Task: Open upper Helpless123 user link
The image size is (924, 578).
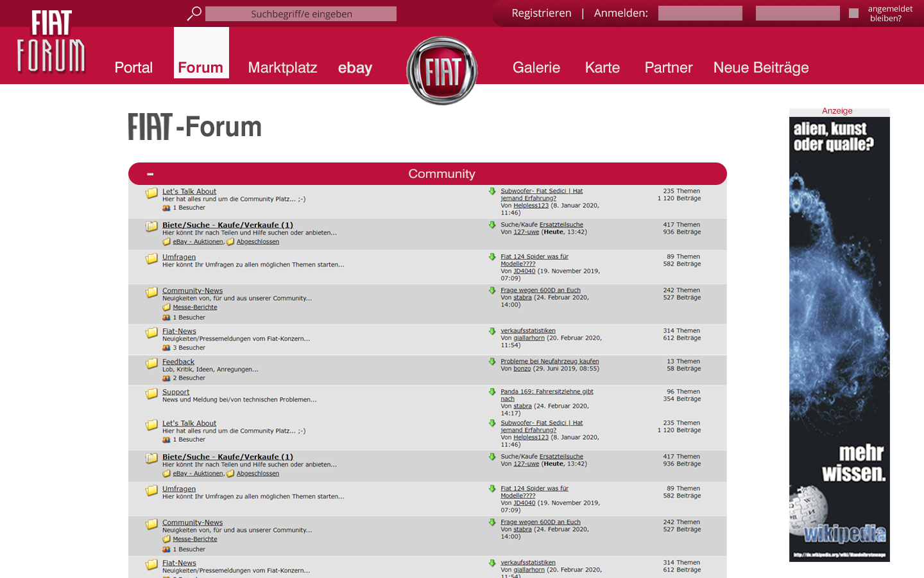Action: pyautogui.click(x=531, y=206)
